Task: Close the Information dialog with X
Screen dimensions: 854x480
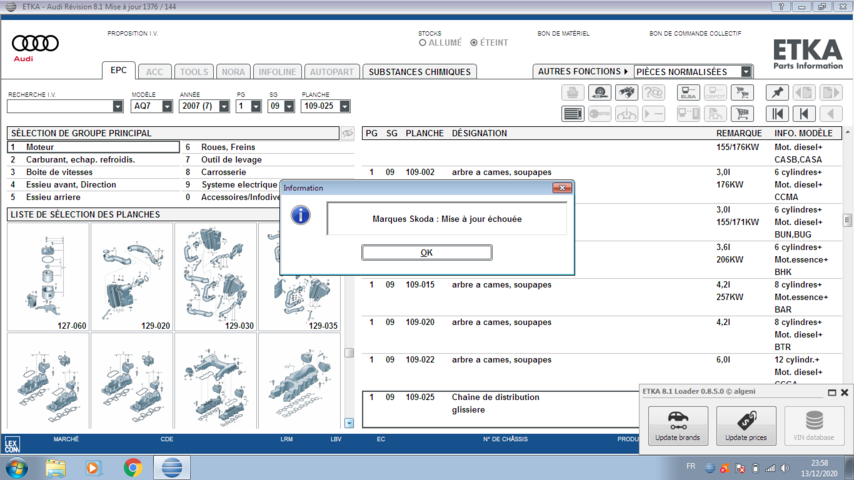Action: 562,188
